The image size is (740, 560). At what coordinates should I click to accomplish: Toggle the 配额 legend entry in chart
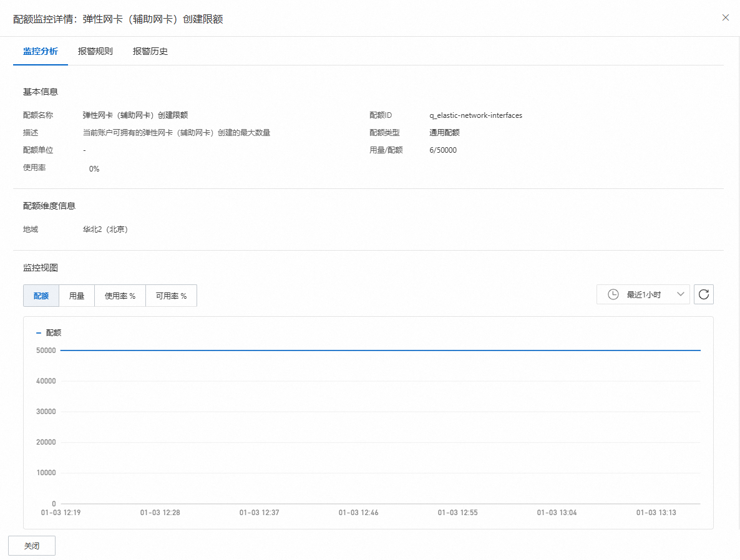(49, 332)
